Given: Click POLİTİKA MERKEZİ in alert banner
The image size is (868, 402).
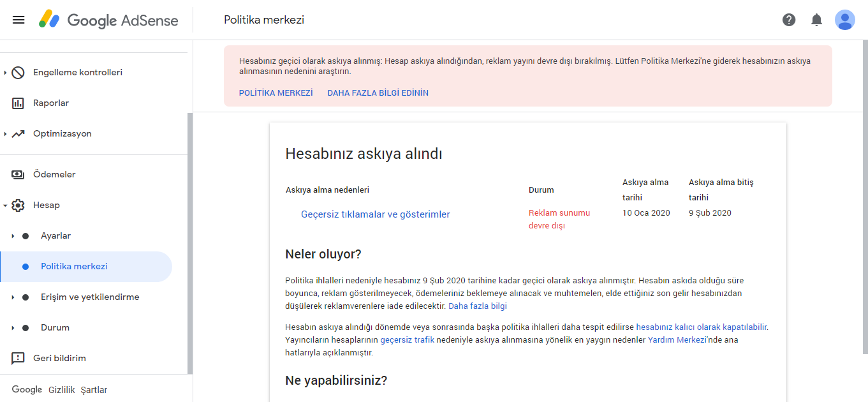Looking at the screenshot, I should (x=276, y=93).
